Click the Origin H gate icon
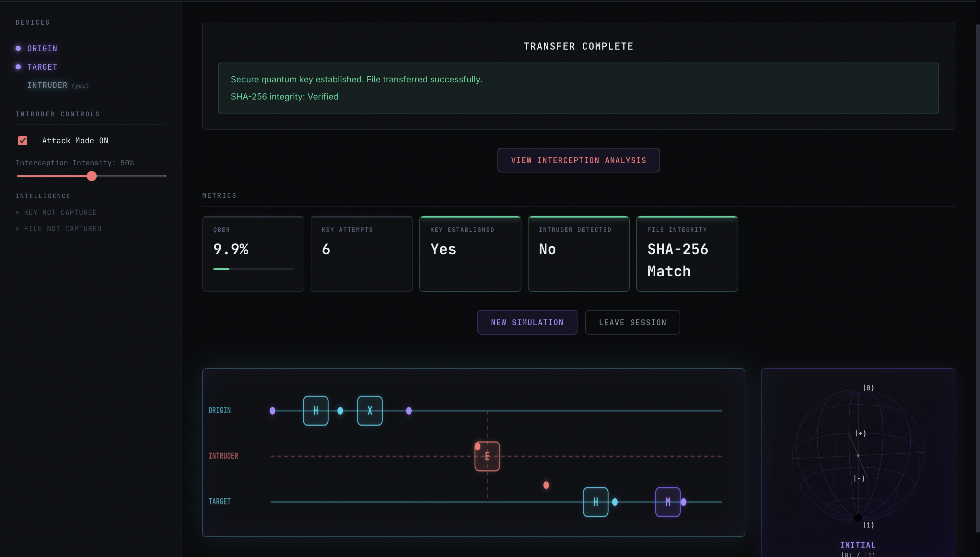This screenshot has width=980, height=557. point(315,410)
